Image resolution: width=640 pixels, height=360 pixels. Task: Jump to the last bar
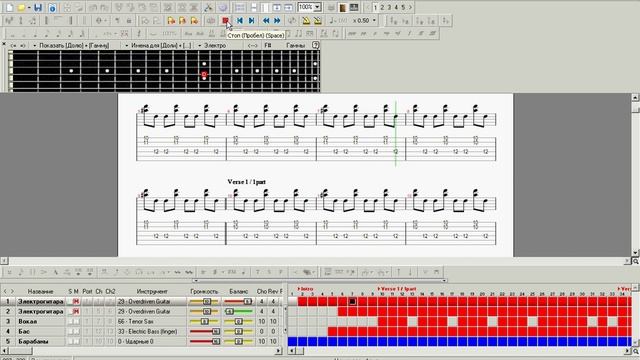click(x=251, y=20)
